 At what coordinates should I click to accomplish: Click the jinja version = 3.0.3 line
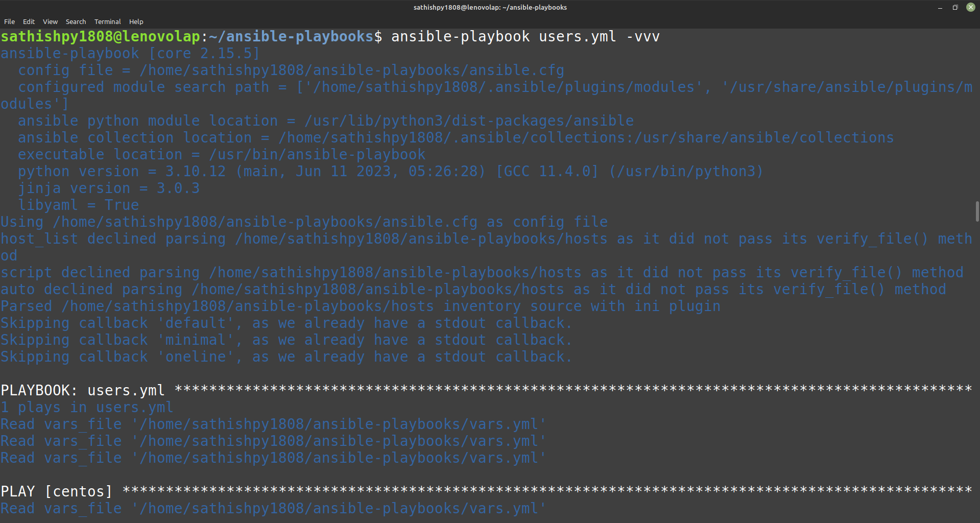click(x=109, y=188)
